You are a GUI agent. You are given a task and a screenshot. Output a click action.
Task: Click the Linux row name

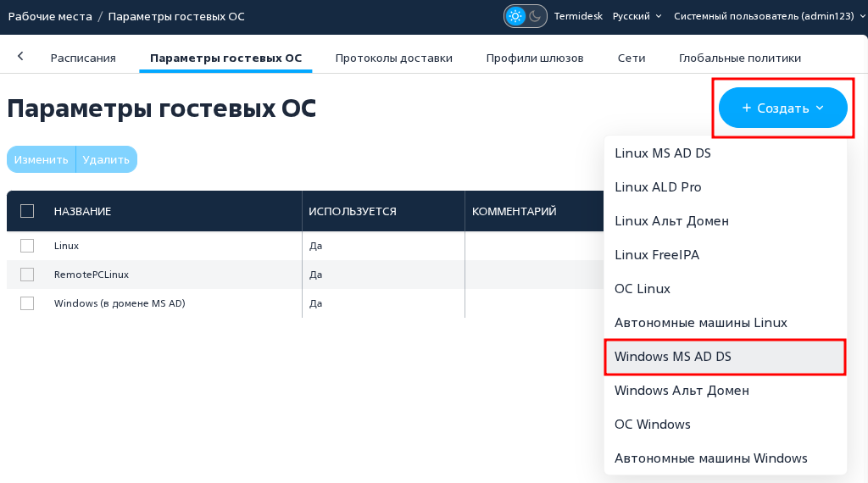coord(66,246)
